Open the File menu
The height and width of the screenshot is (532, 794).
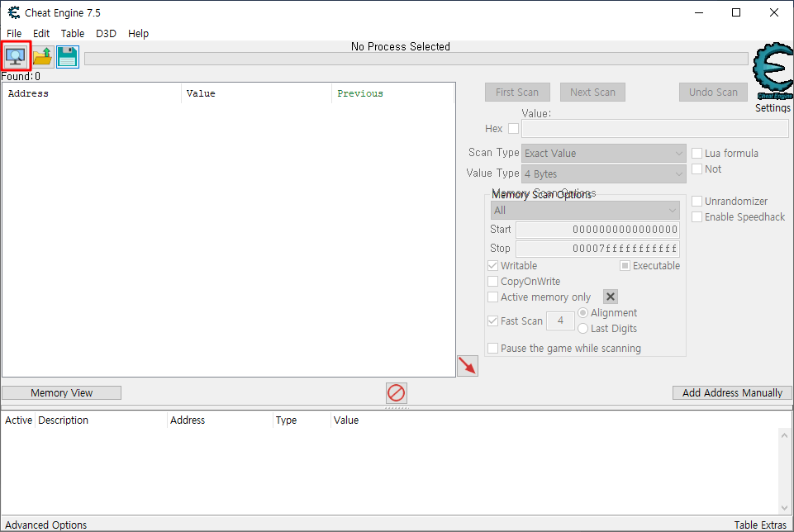point(14,33)
